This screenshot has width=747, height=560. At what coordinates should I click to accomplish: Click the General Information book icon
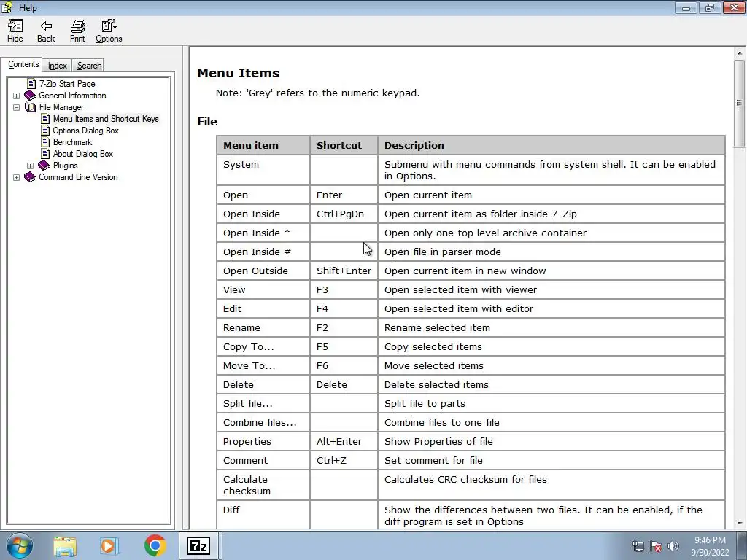30,96
